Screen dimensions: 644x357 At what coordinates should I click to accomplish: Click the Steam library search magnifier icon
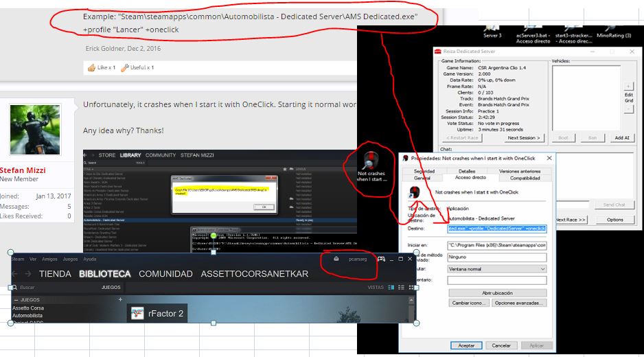tap(14, 288)
